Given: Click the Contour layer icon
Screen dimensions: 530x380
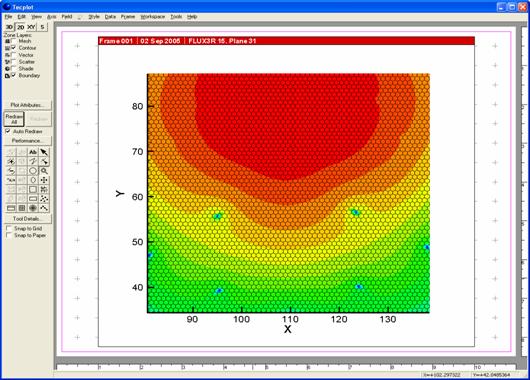Looking at the screenshot, I should coord(7,48).
